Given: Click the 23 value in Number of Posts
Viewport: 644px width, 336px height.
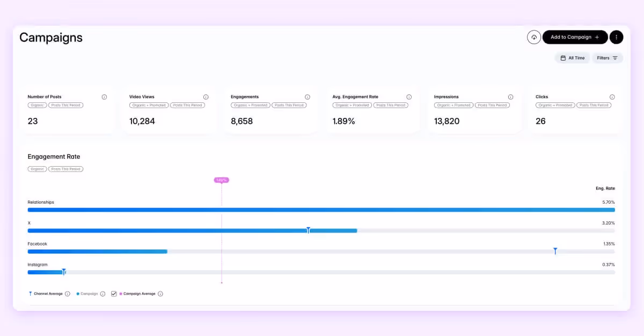Looking at the screenshot, I should pos(33,121).
